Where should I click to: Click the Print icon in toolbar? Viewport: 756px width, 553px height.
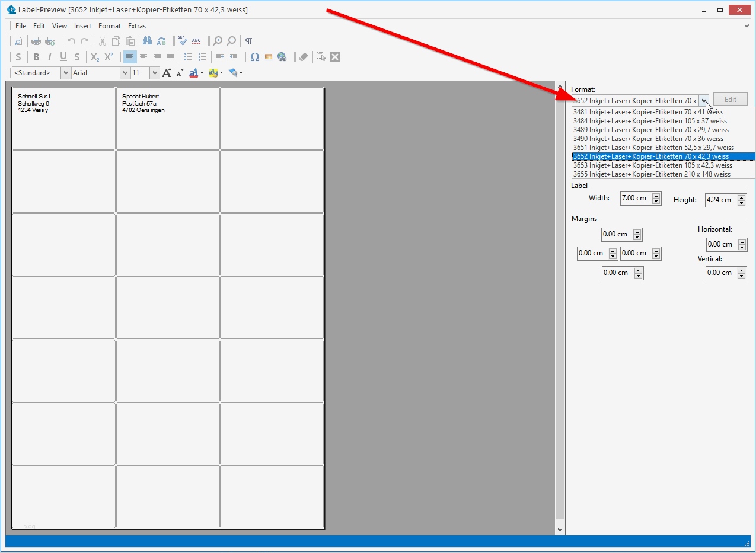pos(36,41)
